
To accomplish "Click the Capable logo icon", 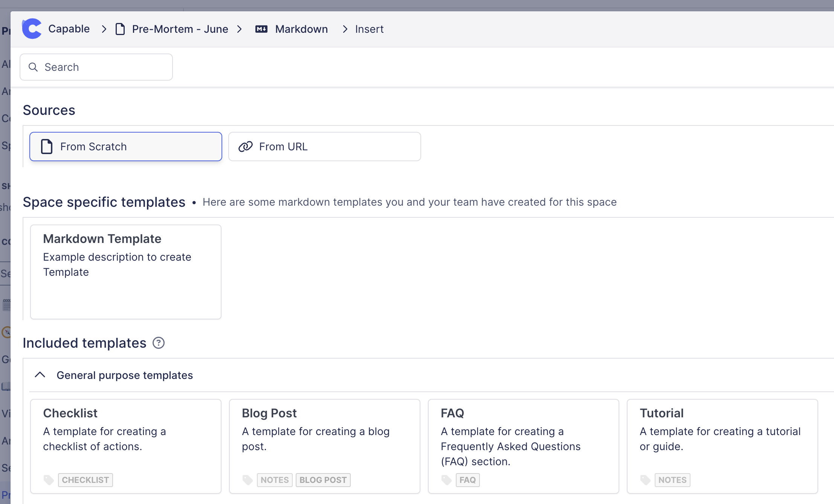I will point(32,29).
